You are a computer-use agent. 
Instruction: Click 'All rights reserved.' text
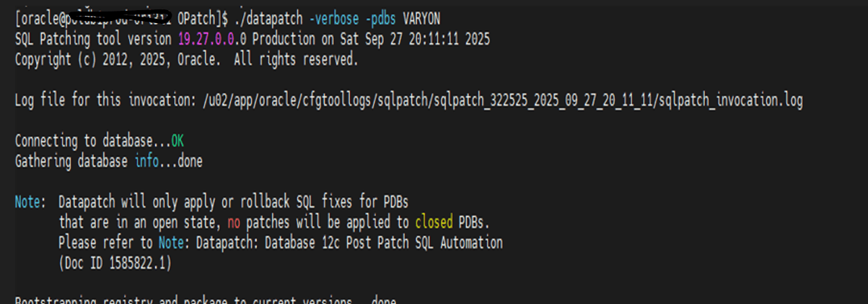pos(296,60)
